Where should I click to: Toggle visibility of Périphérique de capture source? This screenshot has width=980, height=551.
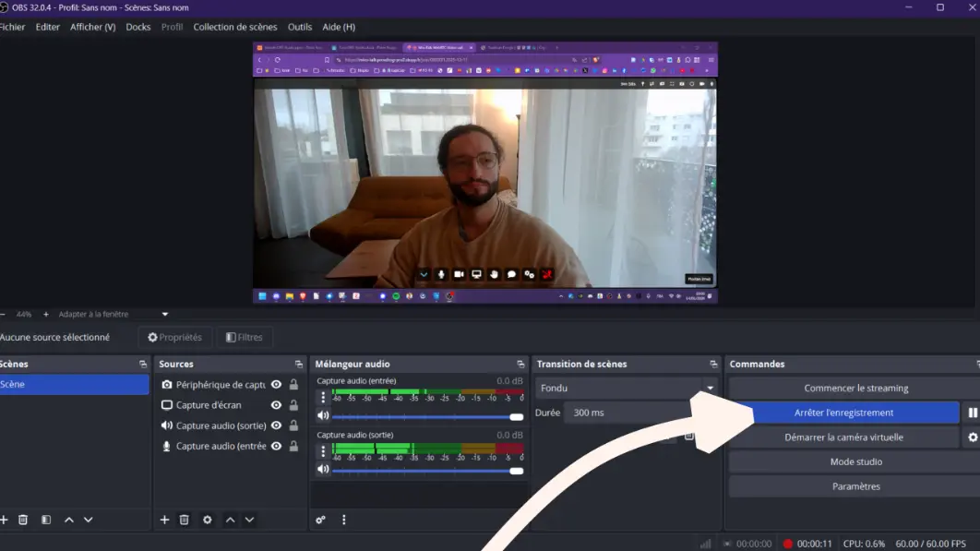tap(276, 385)
